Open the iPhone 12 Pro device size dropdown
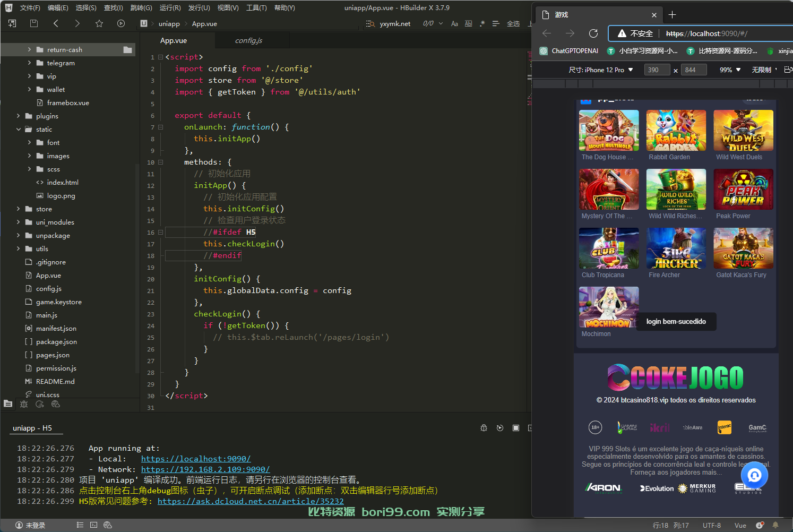Viewport: 793px width, 532px height. click(x=601, y=70)
